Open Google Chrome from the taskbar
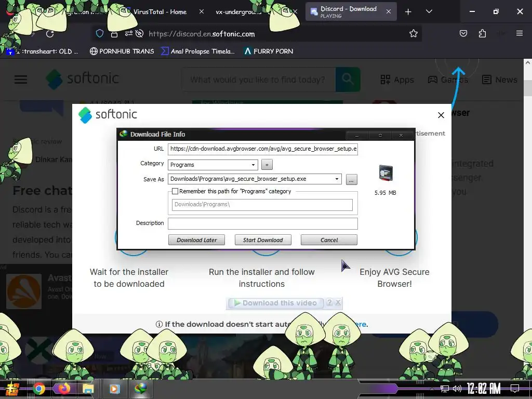 tap(38, 389)
